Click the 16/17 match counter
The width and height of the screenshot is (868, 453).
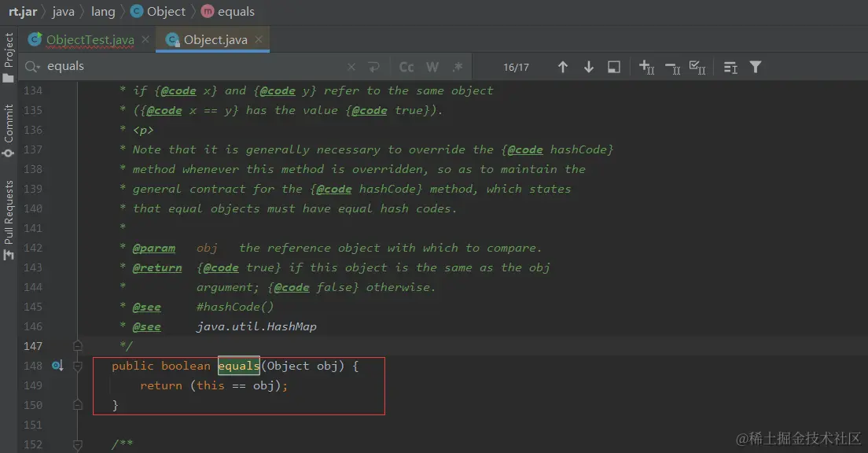tap(516, 67)
